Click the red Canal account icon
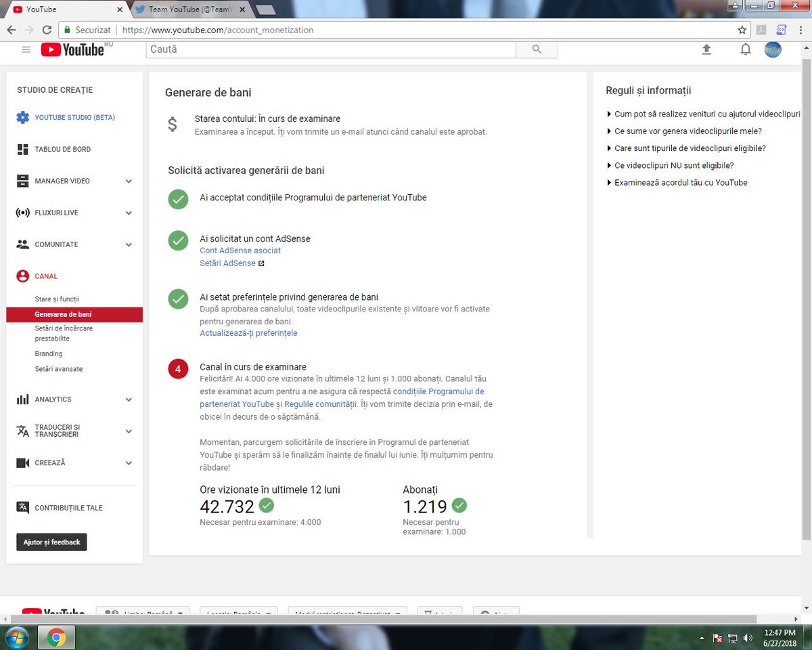This screenshot has height=650, width=812. pyautogui.click(x=22, y=276)
